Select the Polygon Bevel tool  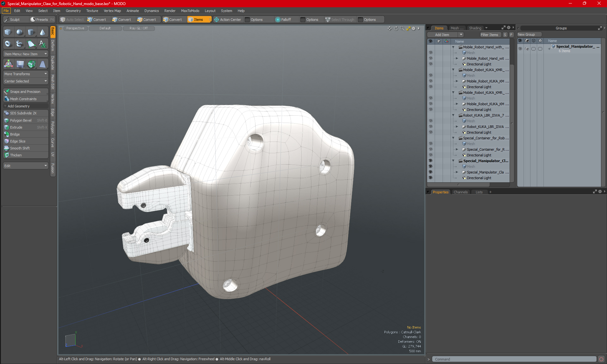[20, 120]
